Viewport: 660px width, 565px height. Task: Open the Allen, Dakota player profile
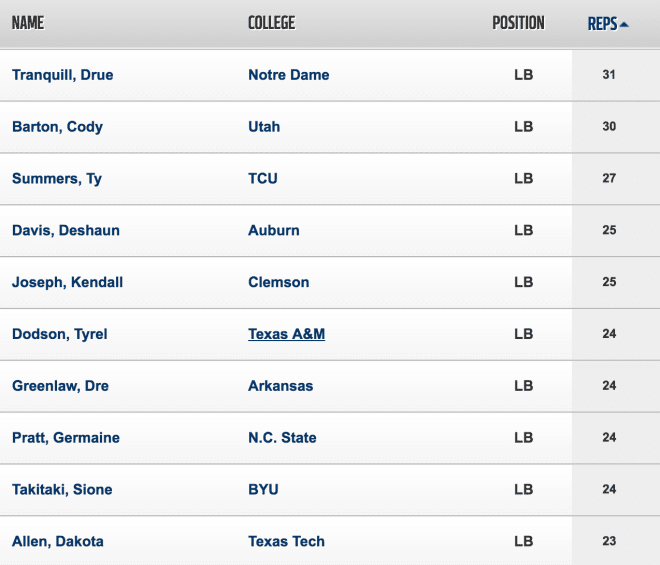point(58,541)
